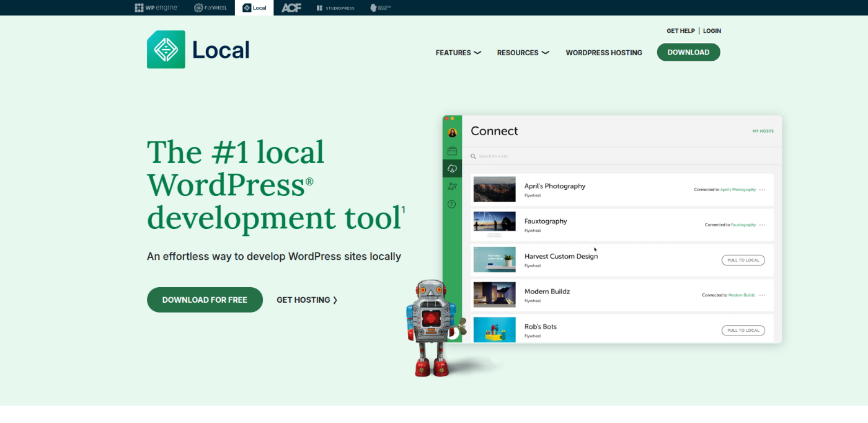The image size is (868, 423).
Task: Open the Modern Buildz site thumbnail
Action: pyautogui.click(x=495, y=295)
